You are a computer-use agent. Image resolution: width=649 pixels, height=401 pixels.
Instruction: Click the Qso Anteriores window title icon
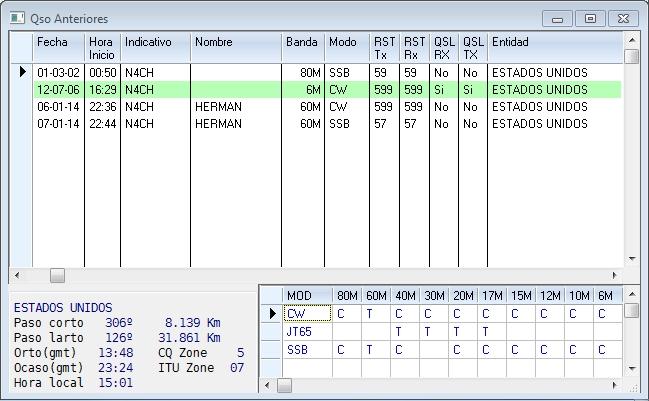pyautogui.click(x=17, y=17)
